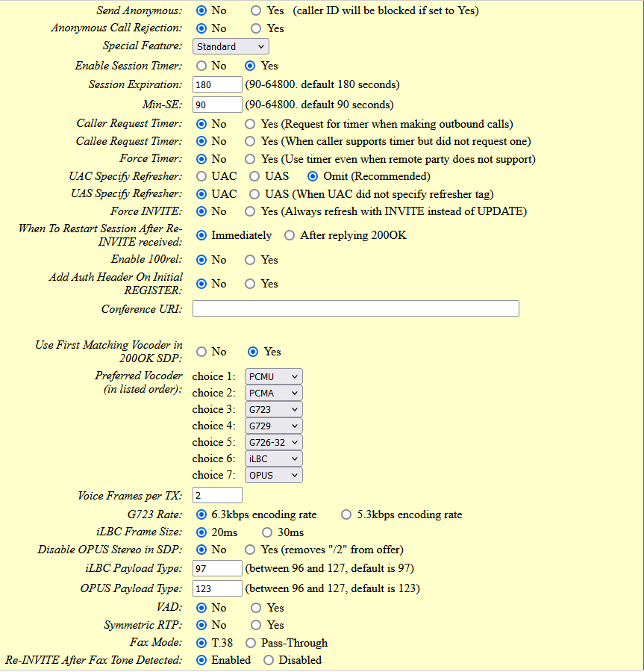This screenshot has height=672, width=644.
Task: Open vocoder choice 3 dropdown (G723)
Action: [x=274, y=409]
